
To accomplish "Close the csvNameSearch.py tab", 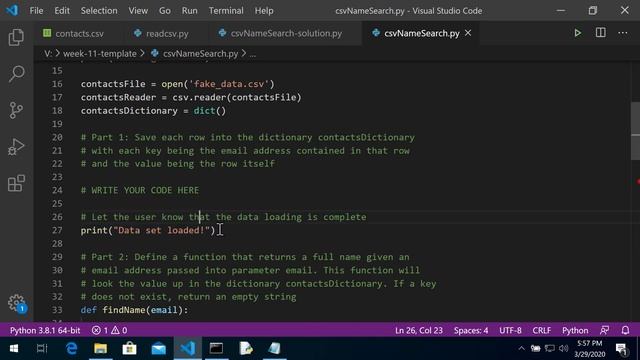I will pos(468,33).
